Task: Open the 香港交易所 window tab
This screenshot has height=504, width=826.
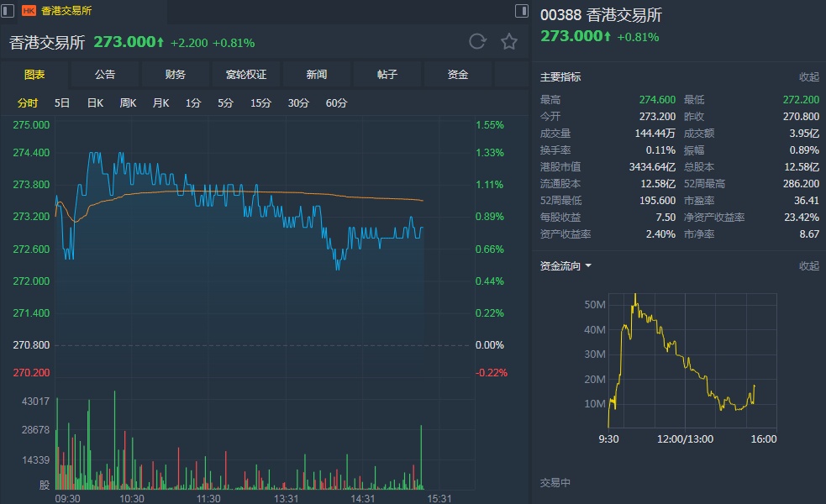Action: [x=66, y=11]
